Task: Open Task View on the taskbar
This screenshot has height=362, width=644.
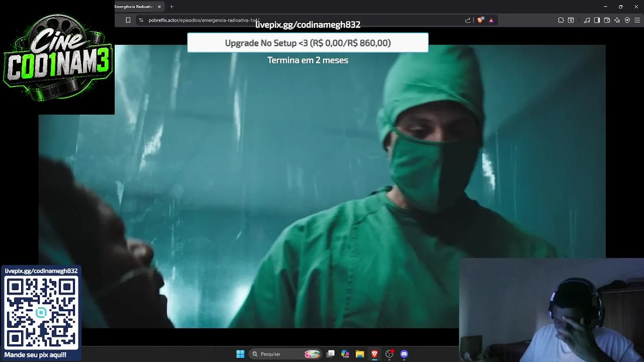Action: 331,354
